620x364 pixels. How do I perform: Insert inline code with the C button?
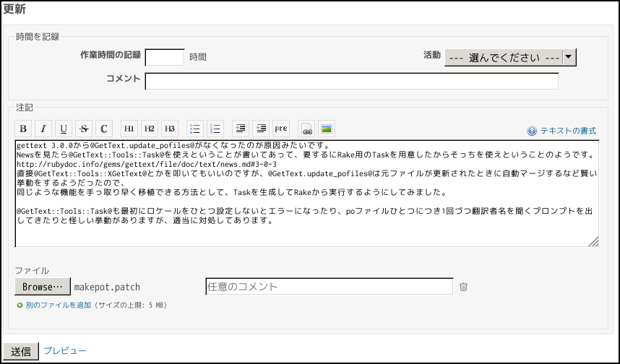104,129
